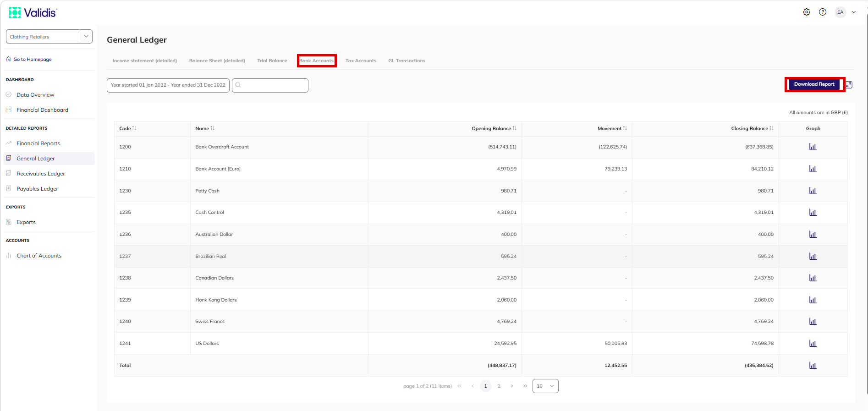Open graph for Swiss Francs row
Screen dimensions: 868x411
click(813, 322)
